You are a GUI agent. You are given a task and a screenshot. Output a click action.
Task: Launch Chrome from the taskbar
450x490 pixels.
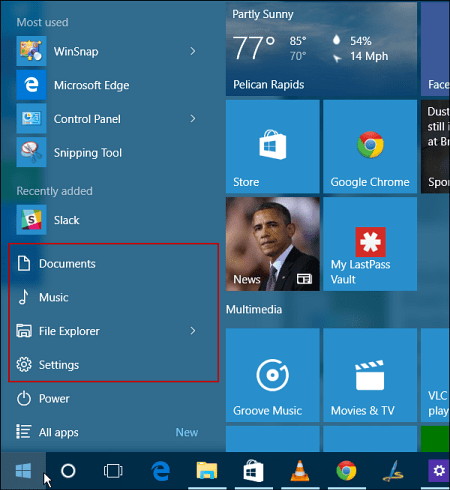(x=346, y=471)
